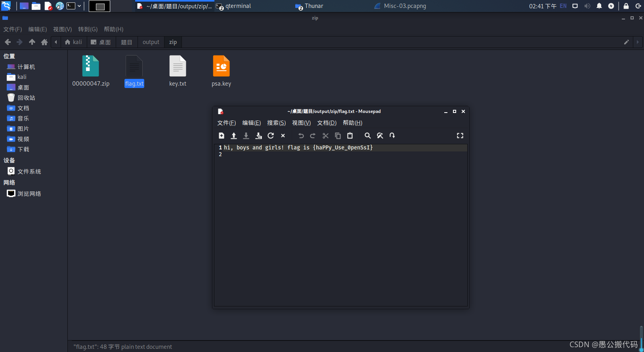644x352 pixels.
Task: Expand the terminal launcher dropdown arrow
Action: [x=79, y=6]
